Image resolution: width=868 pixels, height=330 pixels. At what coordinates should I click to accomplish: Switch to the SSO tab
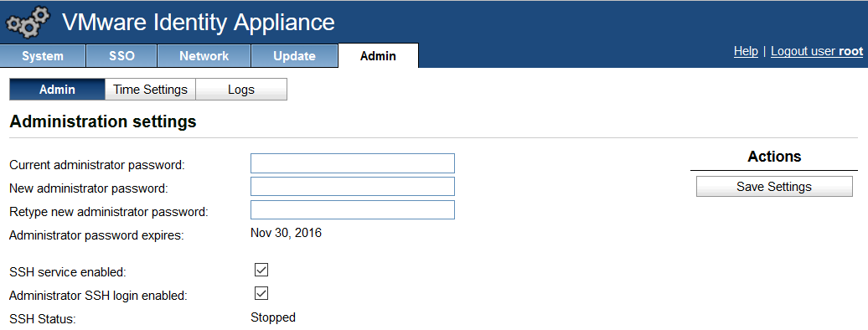click(121, 56)
